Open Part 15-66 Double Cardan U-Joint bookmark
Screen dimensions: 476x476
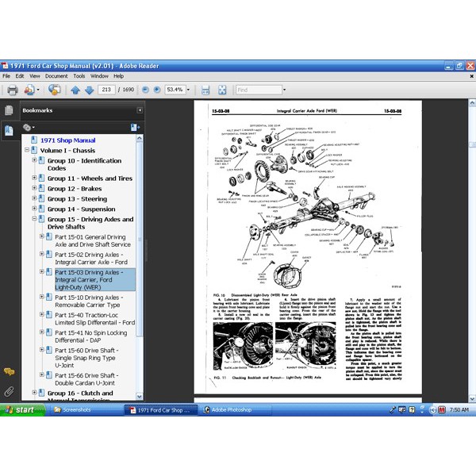(86, 379)
